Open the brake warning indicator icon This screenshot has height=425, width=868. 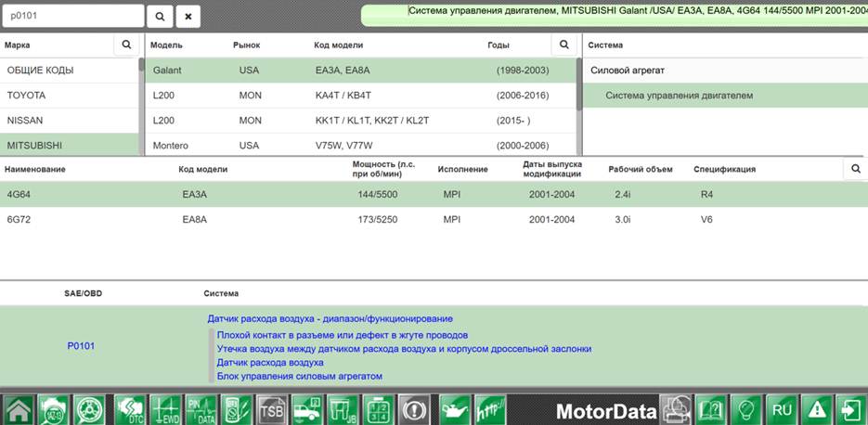(413, 410)
